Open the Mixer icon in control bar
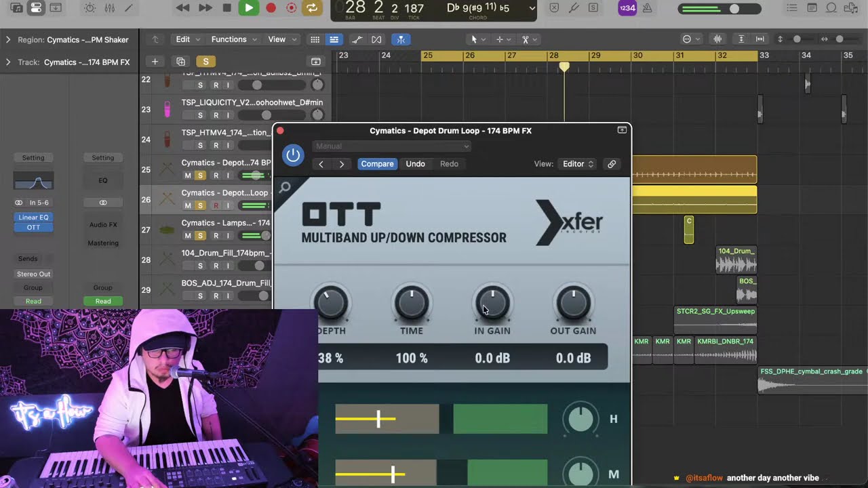The height and width of the screenshot is (488, 868). pyautogui.click(x=109, y=8)
